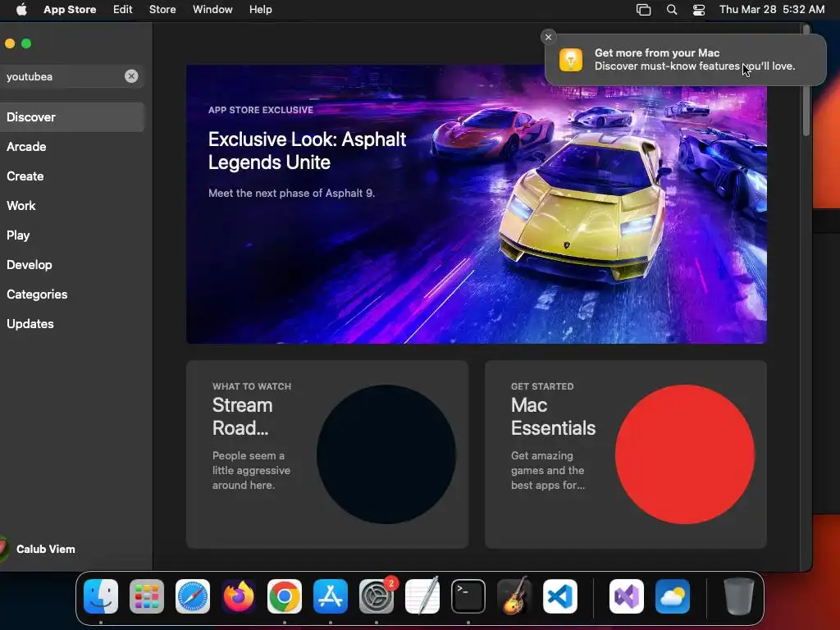Dismiss the Get more from your Mac notification
This screenshot has width=840, height=630.
pyautogui.click(x=548, y=37)
